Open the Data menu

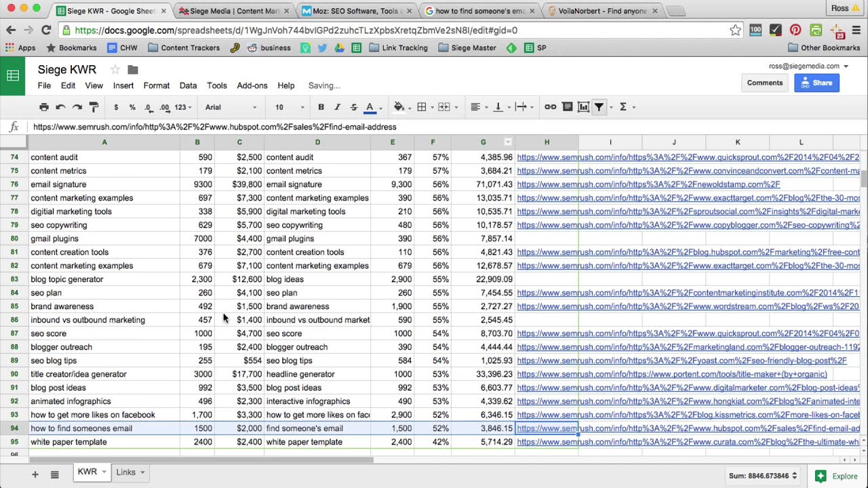point(188,85)
